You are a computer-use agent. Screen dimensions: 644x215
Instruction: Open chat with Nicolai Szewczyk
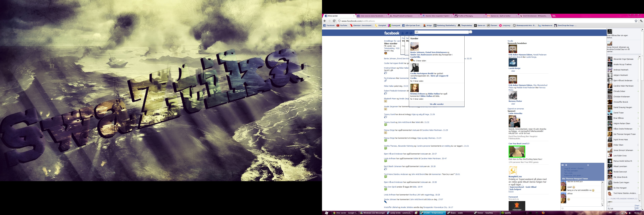click(623, 172)
